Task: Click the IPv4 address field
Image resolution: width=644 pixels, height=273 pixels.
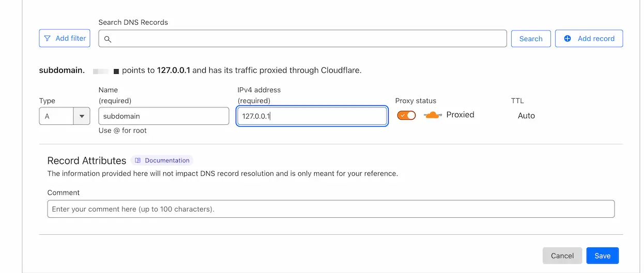Action: tap(312, 116)
